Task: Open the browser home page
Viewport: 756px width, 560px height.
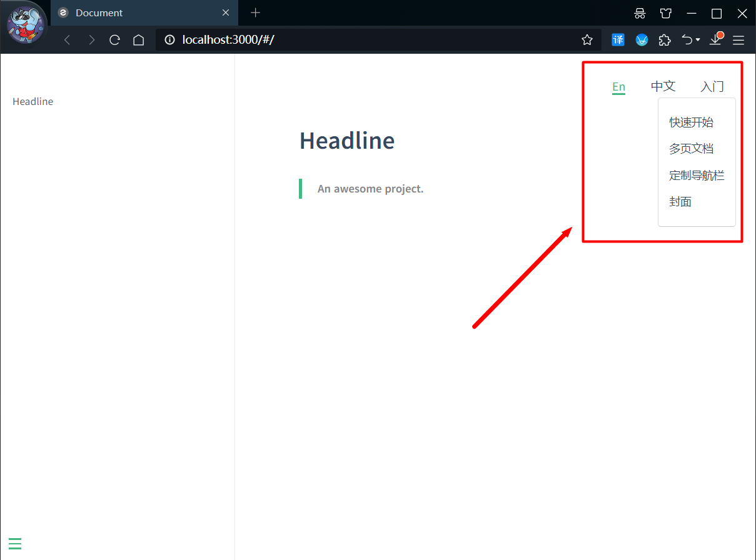Action: click(x=139, y=40)
